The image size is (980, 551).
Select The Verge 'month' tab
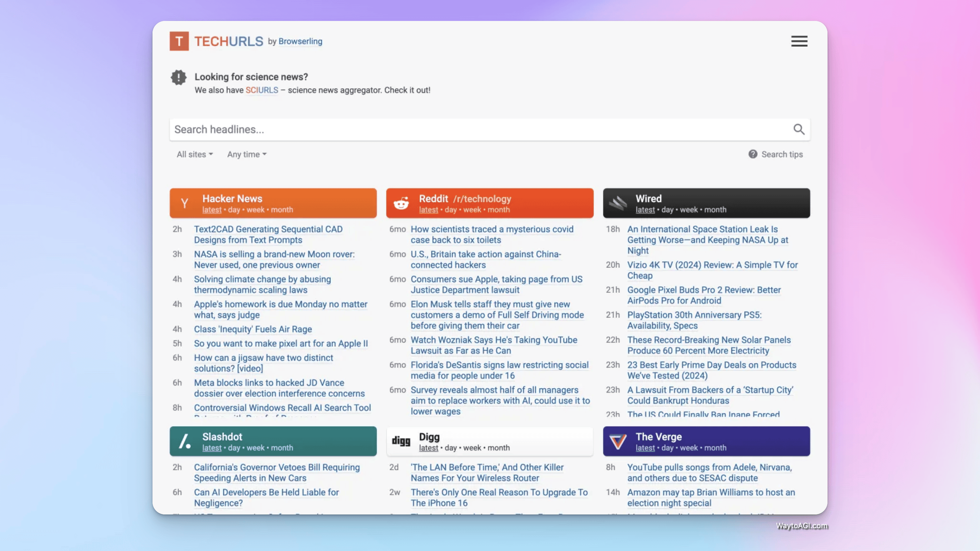[715, 448]
